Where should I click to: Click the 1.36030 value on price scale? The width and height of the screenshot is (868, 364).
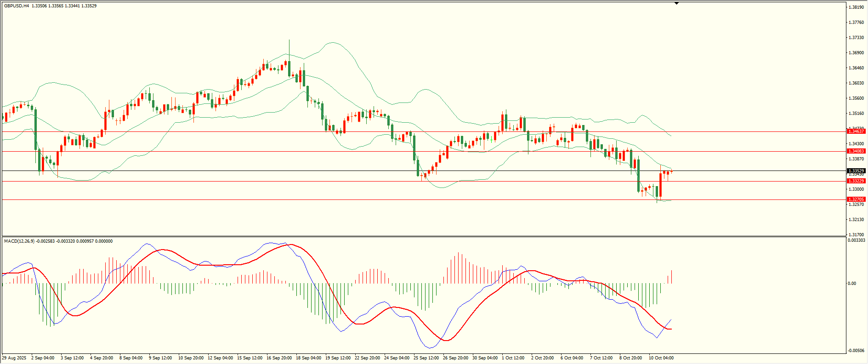855,83
